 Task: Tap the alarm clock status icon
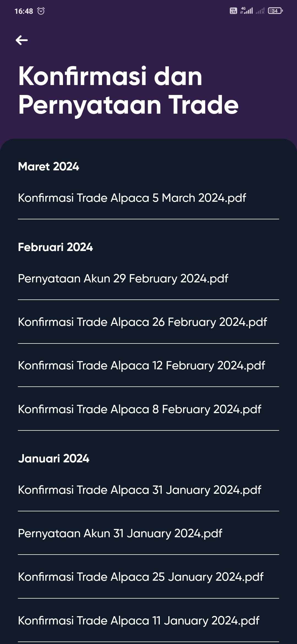point(41,11)
